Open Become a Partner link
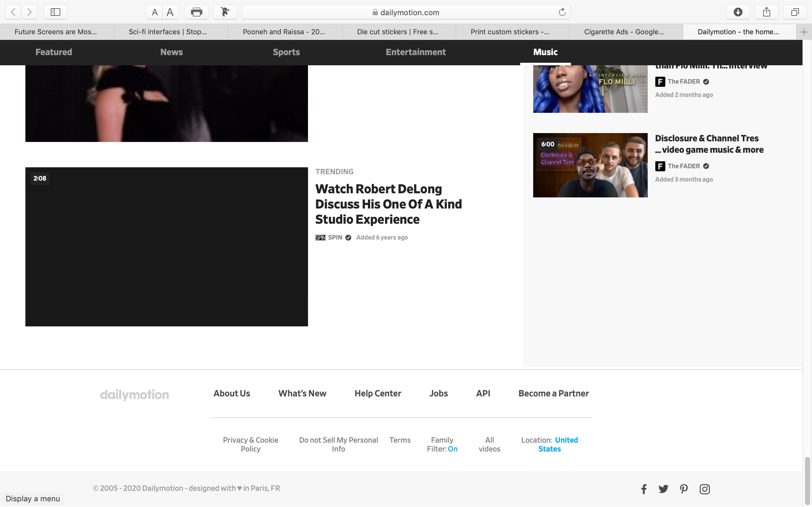Screen dimensions: 812x507 coord(553,393)
